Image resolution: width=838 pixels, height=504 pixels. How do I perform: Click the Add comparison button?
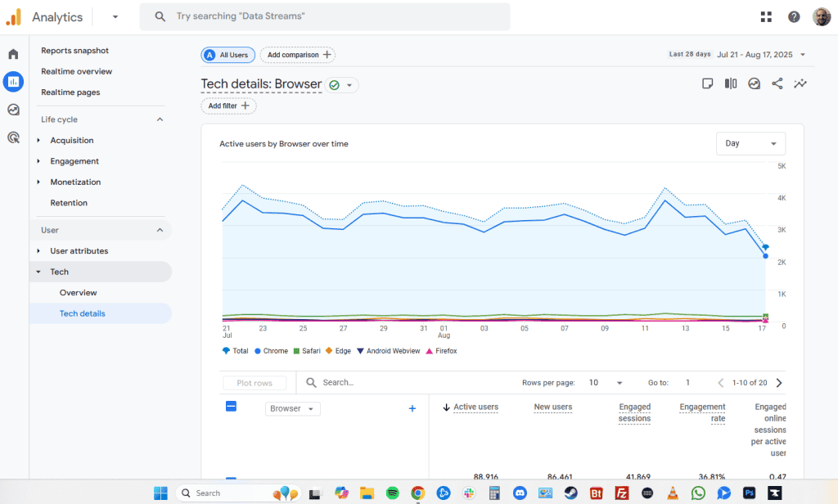coord(298,55)
